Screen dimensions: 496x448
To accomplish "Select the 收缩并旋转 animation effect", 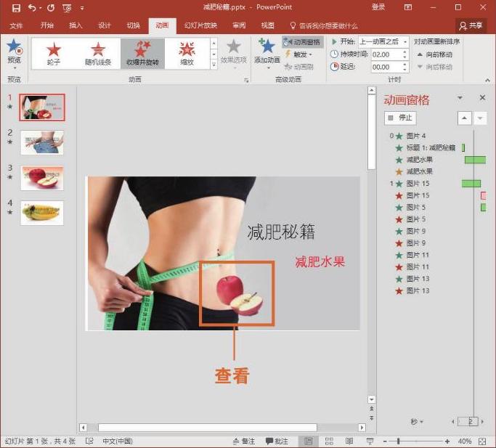I will (142, 54).
